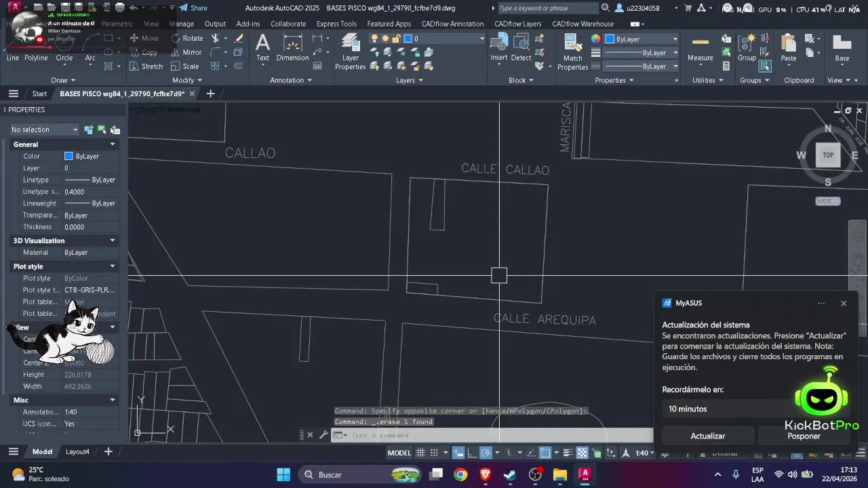
Task: Open the Output ribbon tab
Action: (x=215, y=24)
